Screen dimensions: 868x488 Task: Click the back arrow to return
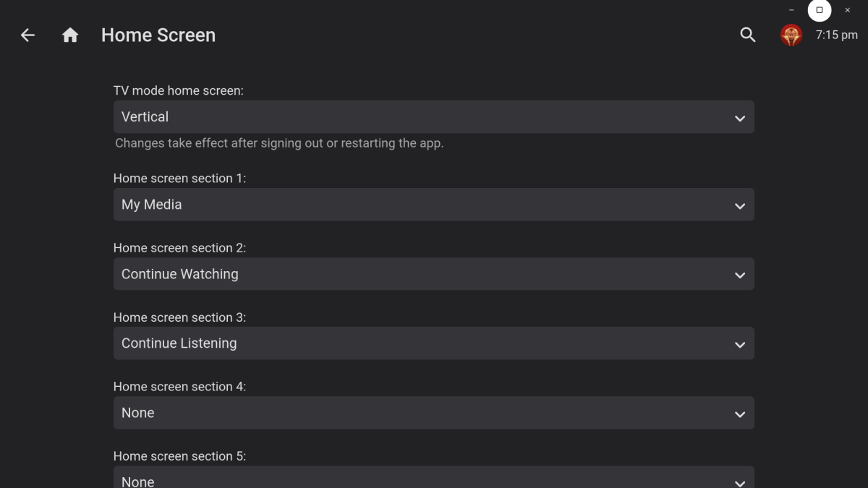click(27, 35)
